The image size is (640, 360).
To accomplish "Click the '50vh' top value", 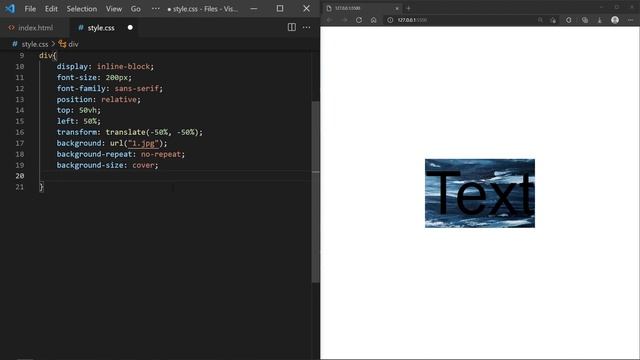I will pos(87,110).
